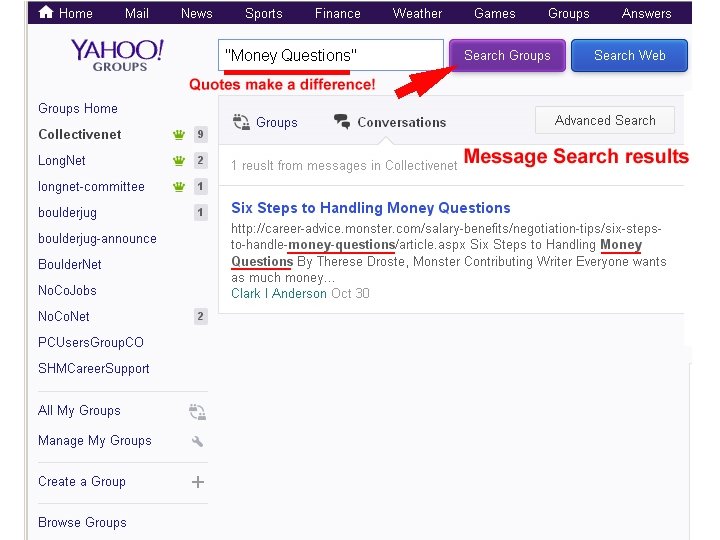This screenshot has width=720, height=540.
Task: Open the Collectivenet group
Action: (x=80, y=135)
